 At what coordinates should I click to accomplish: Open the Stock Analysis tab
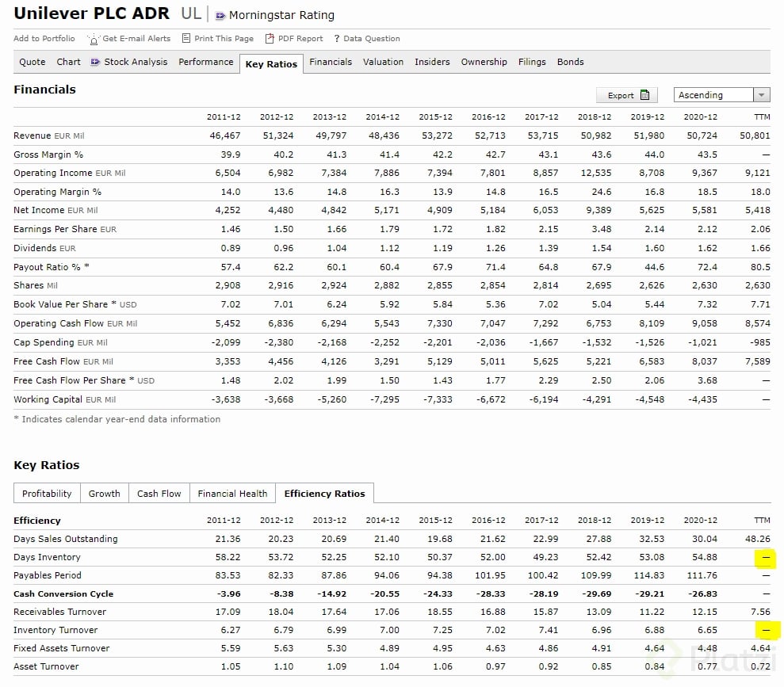pos(136,62)
